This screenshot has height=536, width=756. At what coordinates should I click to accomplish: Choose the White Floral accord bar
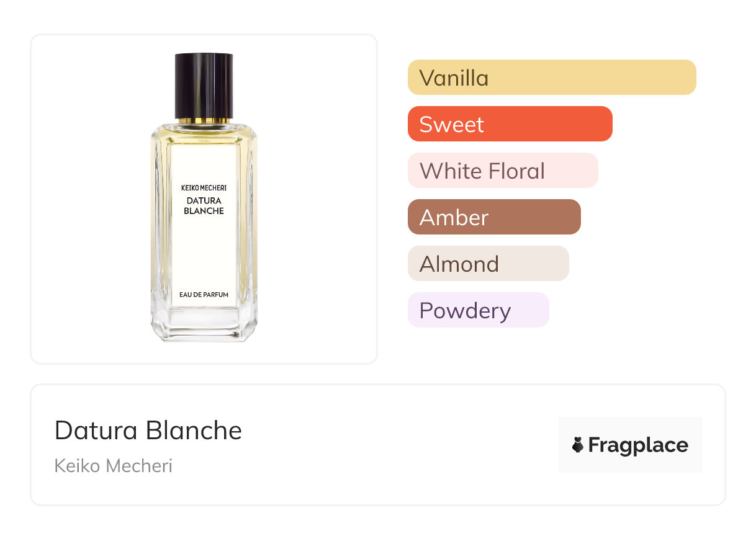click(x=502, y=171)
